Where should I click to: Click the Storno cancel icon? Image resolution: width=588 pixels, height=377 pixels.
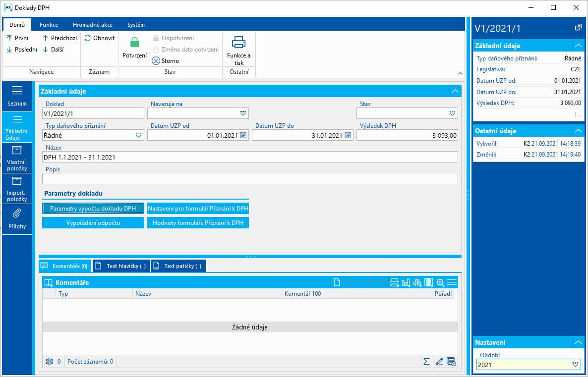click(156, 61)
